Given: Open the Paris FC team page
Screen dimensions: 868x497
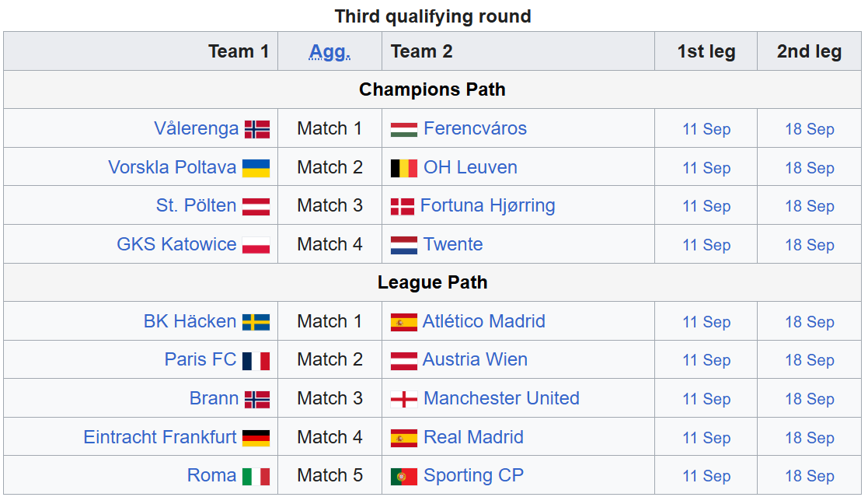Looking at the screenshot, I should point(200,359).
